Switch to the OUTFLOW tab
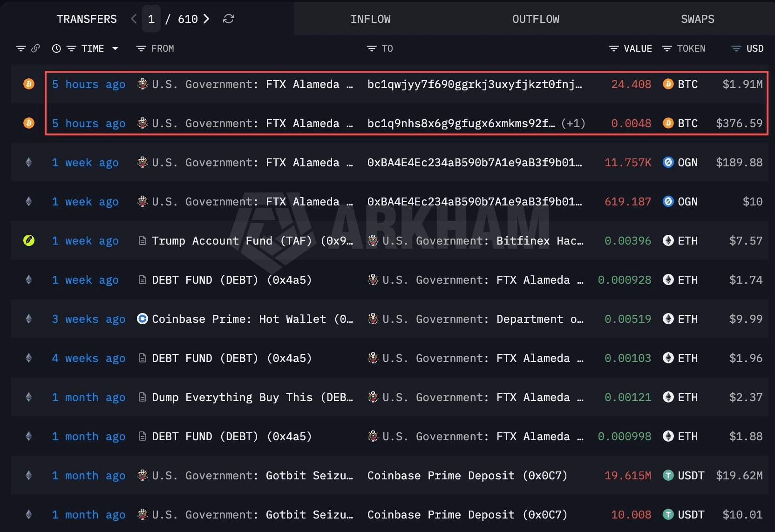 pyautogui.click(x=536, y=19)
